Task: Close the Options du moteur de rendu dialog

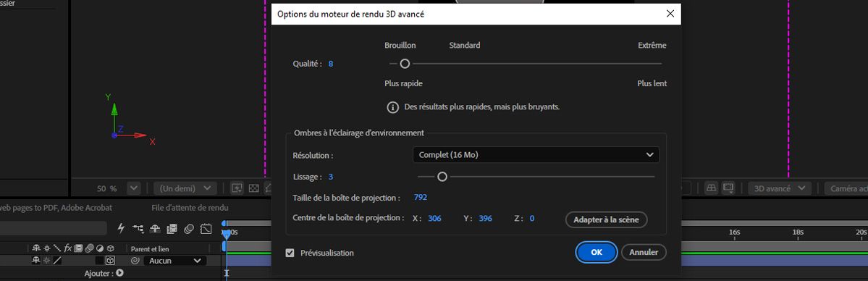Action: click(670, 14)
